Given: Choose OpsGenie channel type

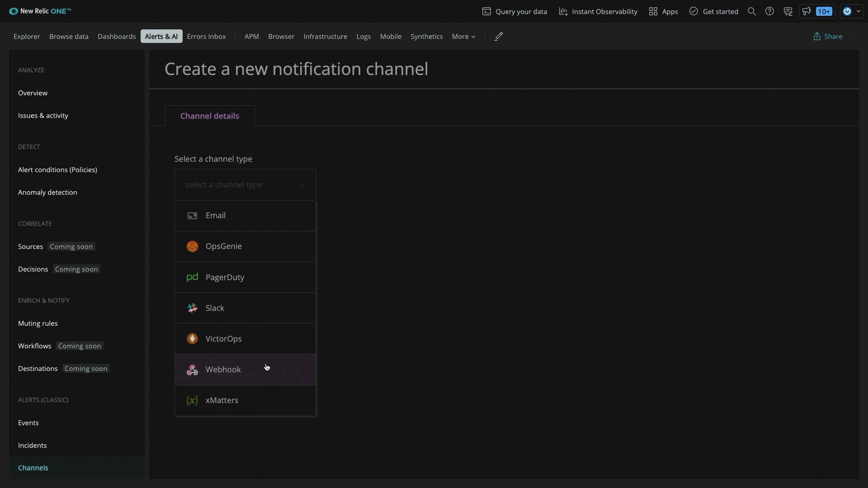Looking at the screenshot, I should coord(245,246).
